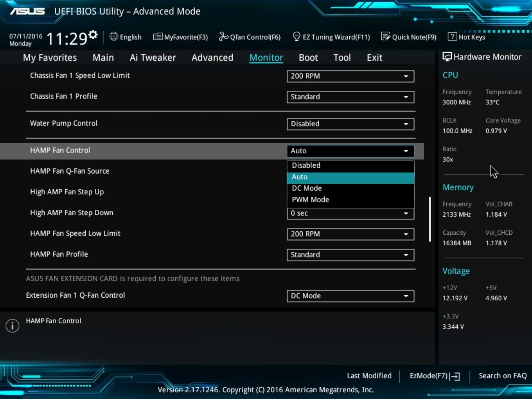Screen dimensions: 532x399
Task: Click CPU frequency value 3000 MHz
Action: 457,102
